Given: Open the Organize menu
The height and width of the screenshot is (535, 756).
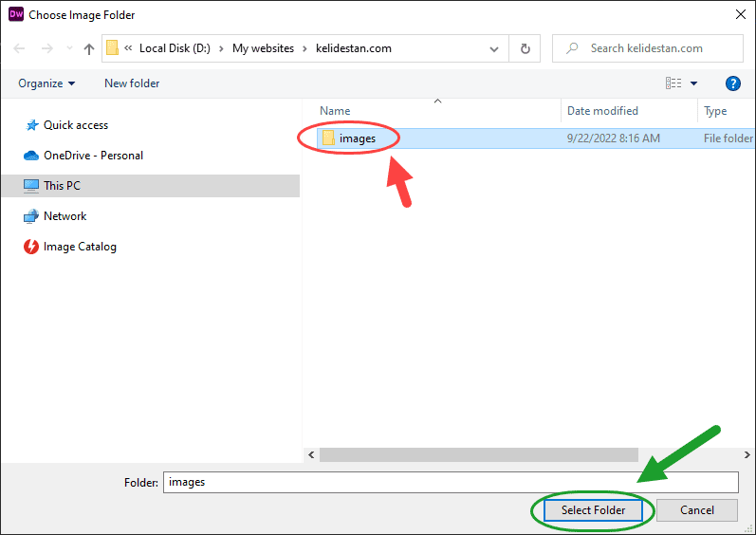Looking at the screenshot, I should pyautogui.click(x=46, y=83).
